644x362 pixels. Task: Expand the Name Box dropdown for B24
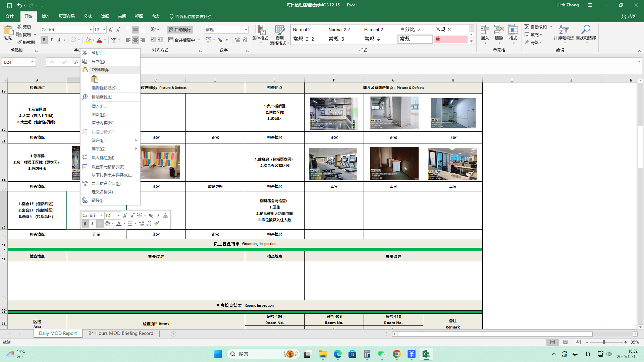(32, 62)
